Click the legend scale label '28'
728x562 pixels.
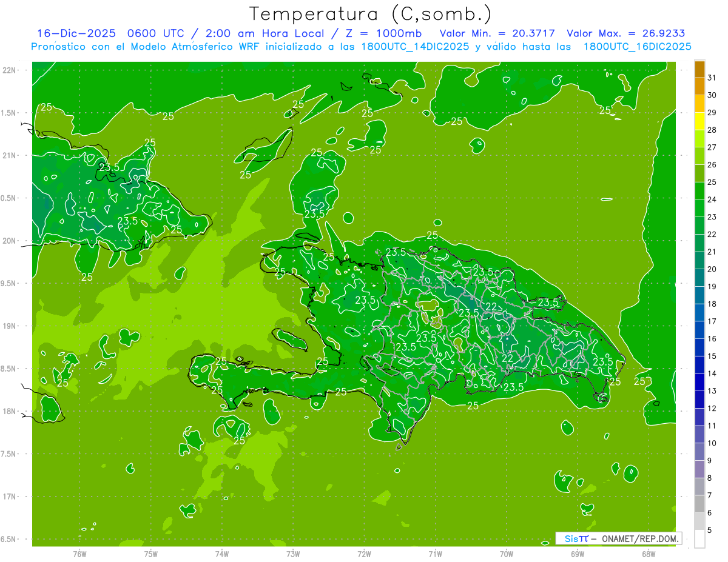pos(712,130)
